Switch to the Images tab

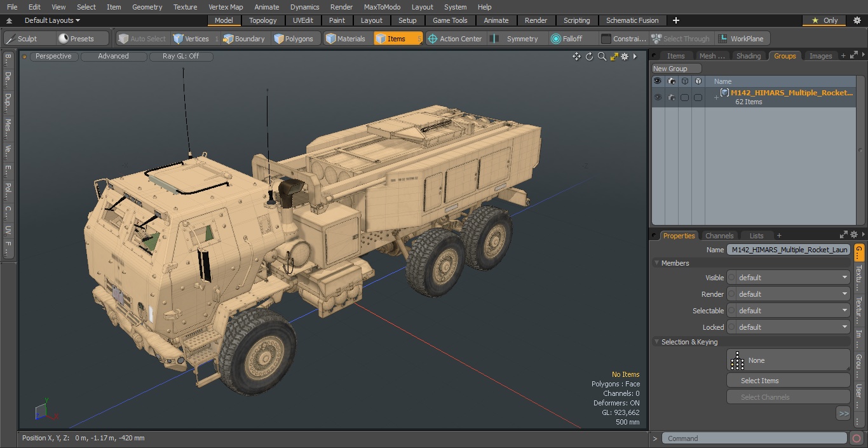tap(820, 56)
